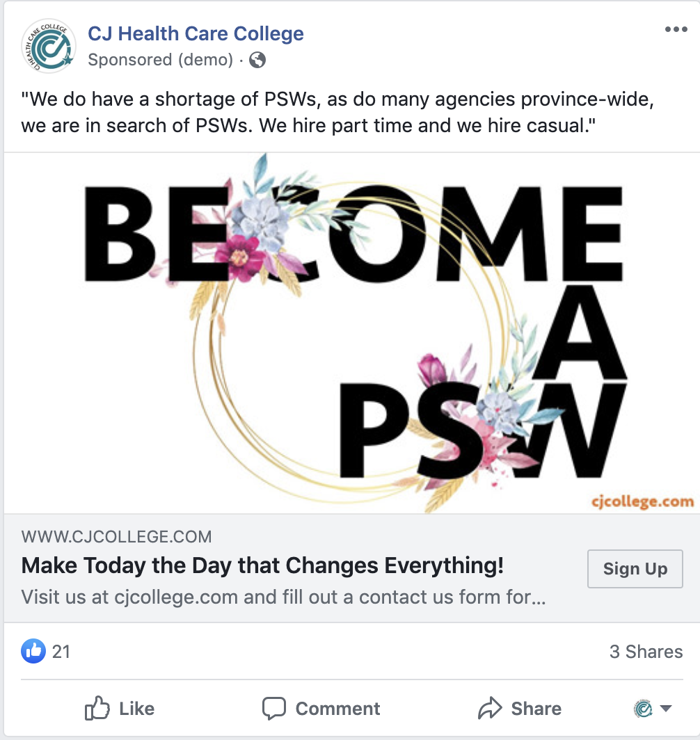View the 3 Shares count
700x740 pixels.
[x=646, y=652]
